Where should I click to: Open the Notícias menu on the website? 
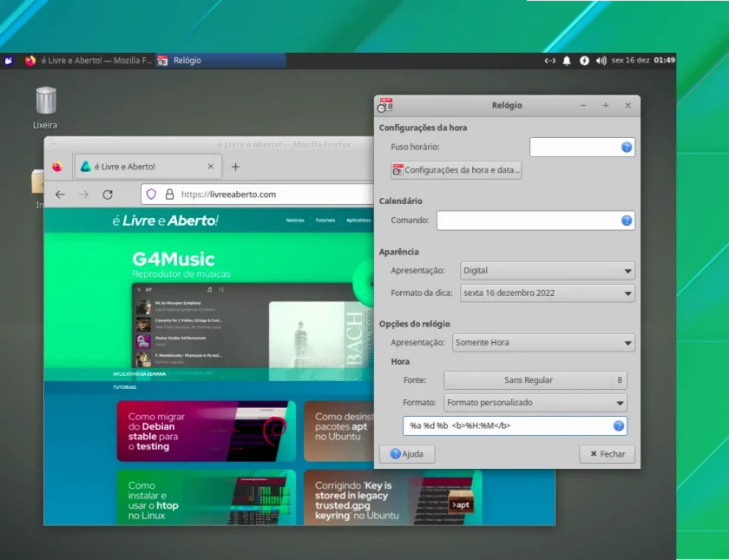point(295,221)
